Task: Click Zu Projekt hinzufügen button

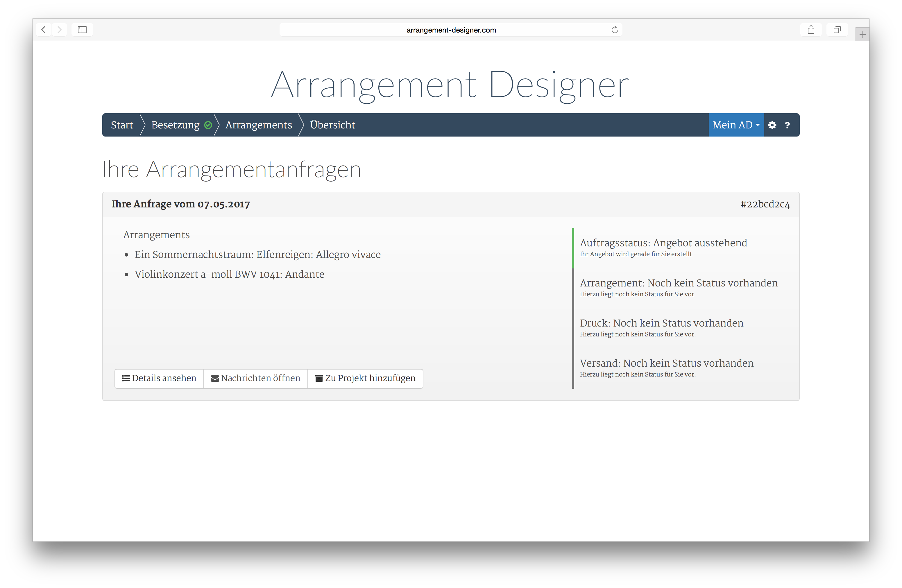Action: click(365, 378)
